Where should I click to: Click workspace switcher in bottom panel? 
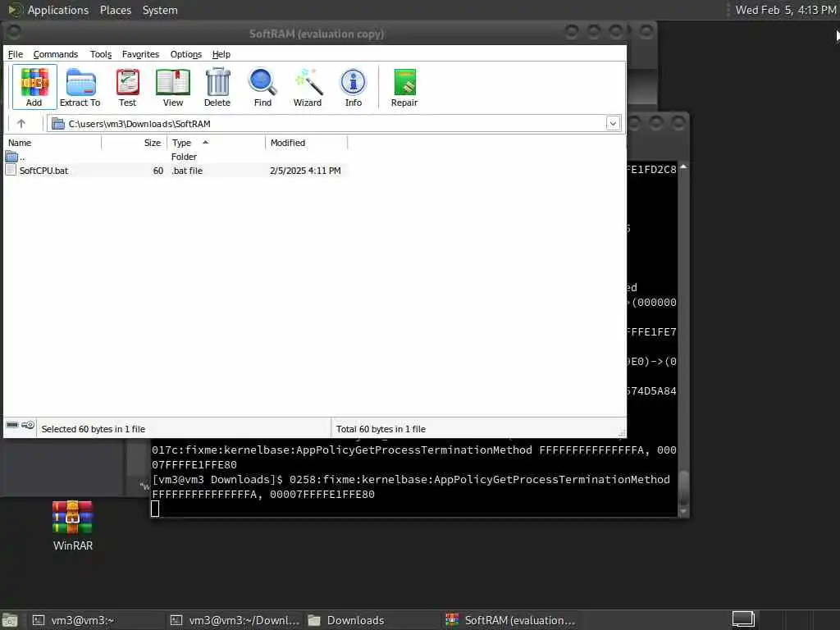click(x=743, y=619)
